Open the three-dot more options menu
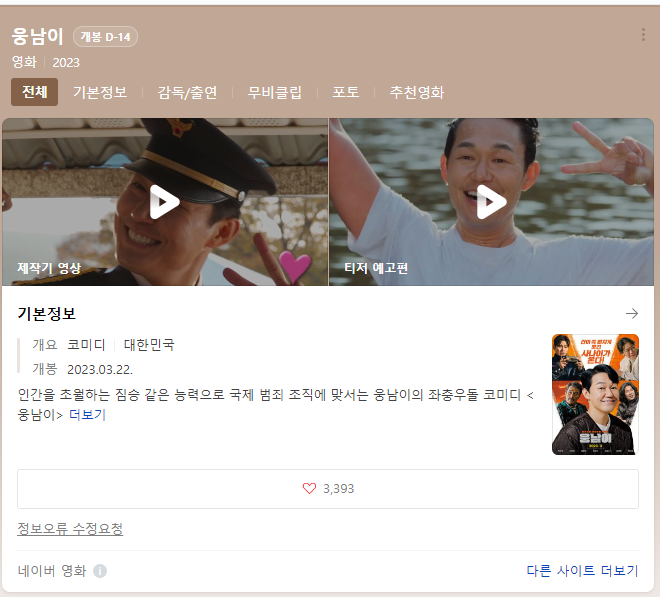This screenshot has height=597, width=660. [643, 35]
